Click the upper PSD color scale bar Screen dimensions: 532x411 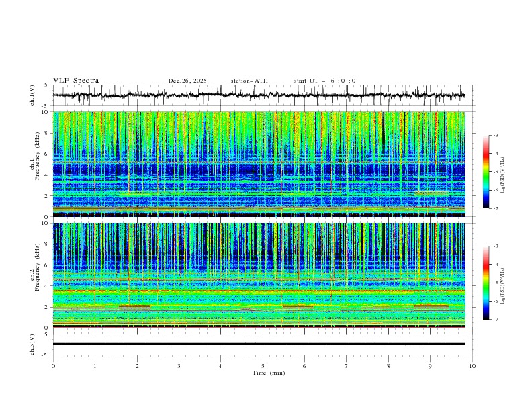tap(486, 172)
